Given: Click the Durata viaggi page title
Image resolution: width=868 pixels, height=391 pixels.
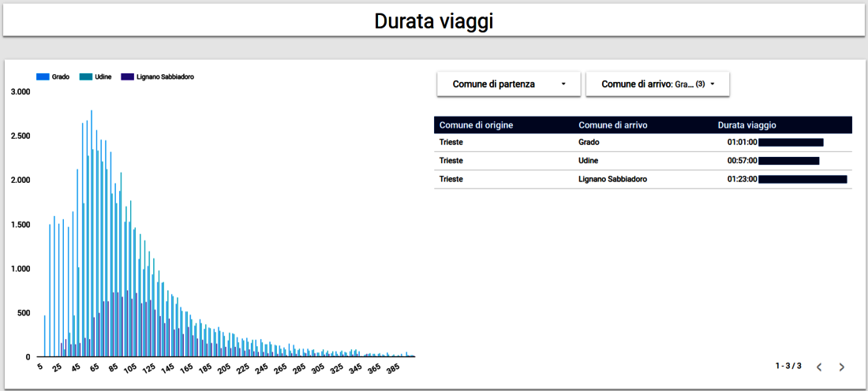Looking at the screenshot, I should [433, 20].
